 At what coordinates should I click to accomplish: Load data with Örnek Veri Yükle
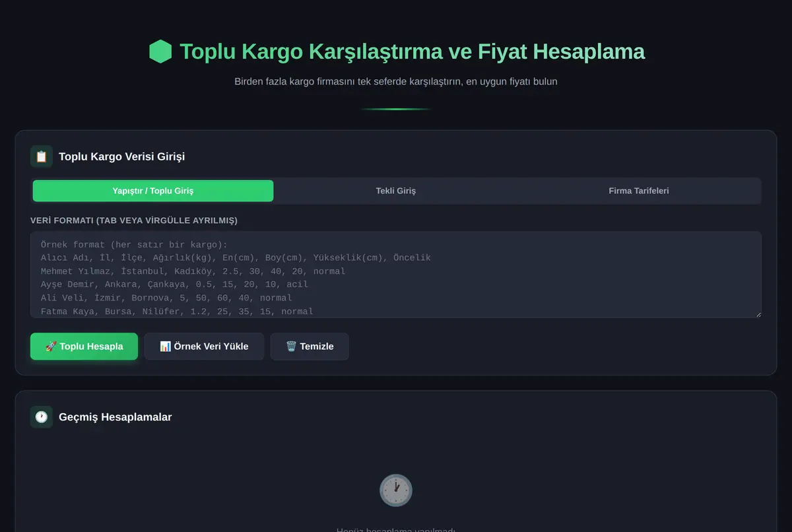pyautogui.click(x=204, y=347)
